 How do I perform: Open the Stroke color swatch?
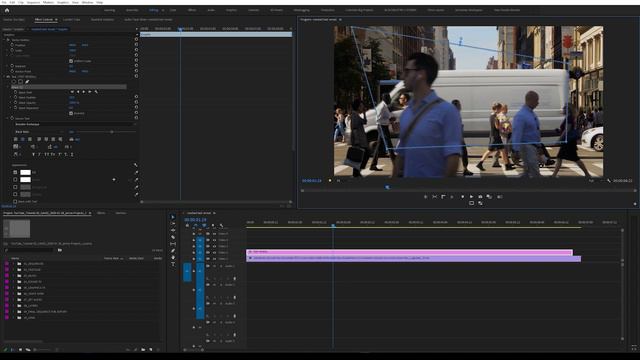[x=25, y=180]
